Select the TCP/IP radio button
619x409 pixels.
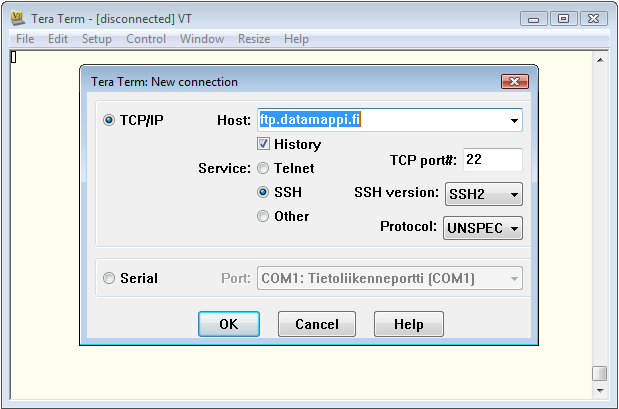click(x=109, y=120)
